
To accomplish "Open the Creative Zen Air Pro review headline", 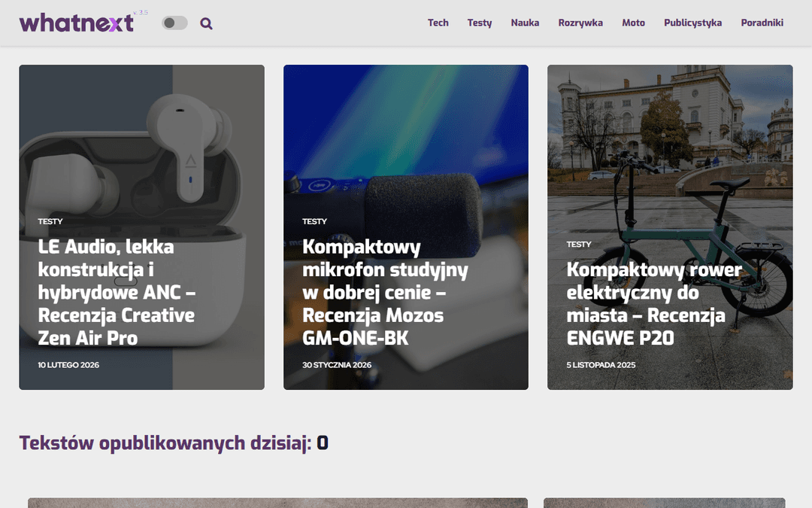I will pos(117,292).
